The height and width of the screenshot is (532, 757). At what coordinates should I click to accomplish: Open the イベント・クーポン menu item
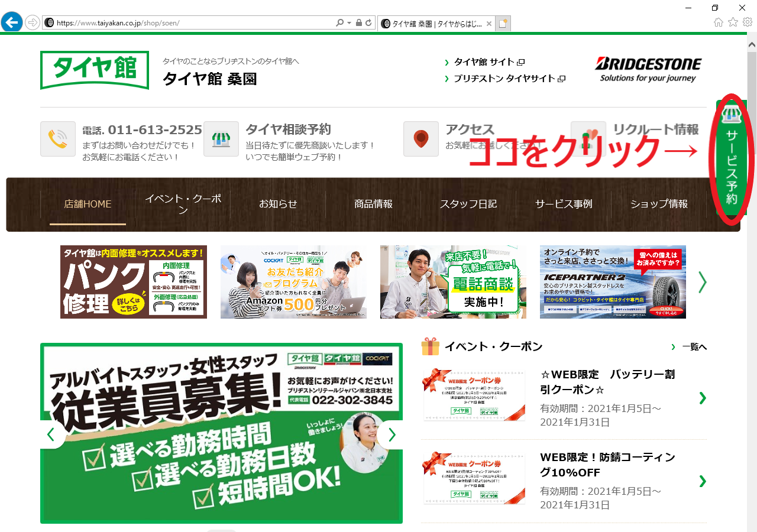(183, 204)
